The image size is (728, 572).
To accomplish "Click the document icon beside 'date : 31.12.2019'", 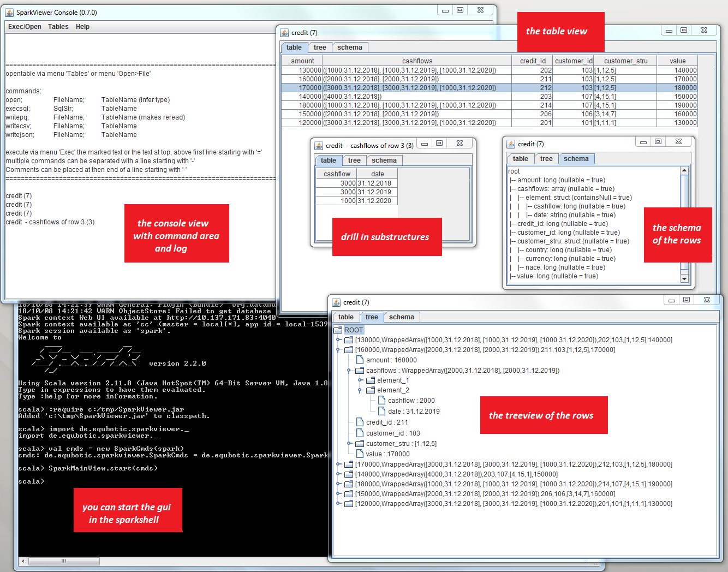I will [381, 412].
